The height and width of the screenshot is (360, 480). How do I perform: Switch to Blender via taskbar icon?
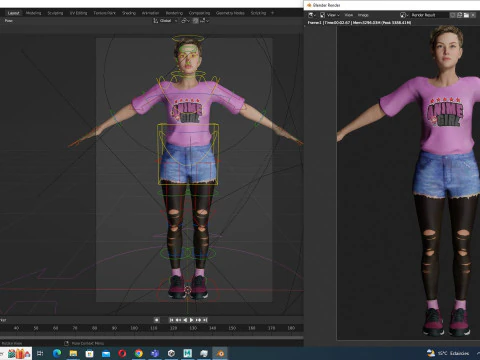coord(220,353)
